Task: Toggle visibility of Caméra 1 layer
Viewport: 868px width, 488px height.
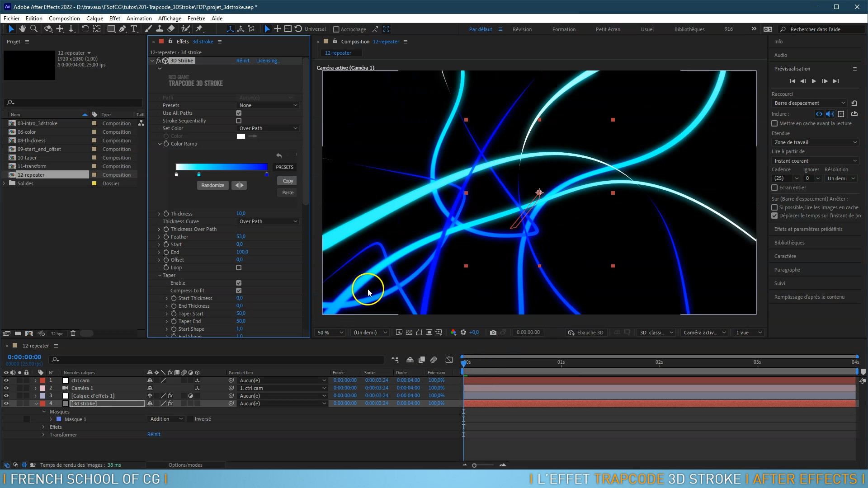Action: (5, 388)
